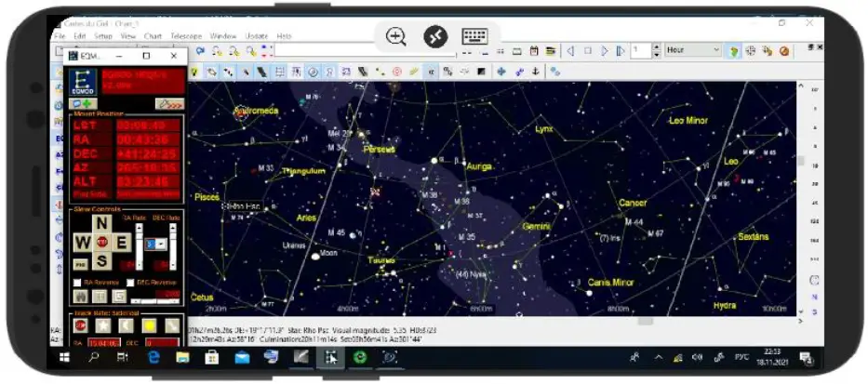Click the yellow lightbulb toolbar icon
The width and height of the screenshot is (868, 384).
tap(194, 72)
